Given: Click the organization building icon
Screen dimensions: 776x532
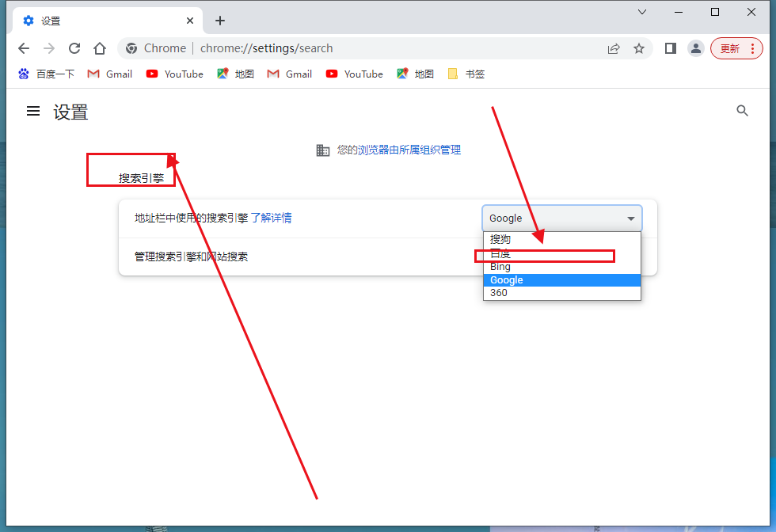Looking at the screenshot, I should pos(323,150).
